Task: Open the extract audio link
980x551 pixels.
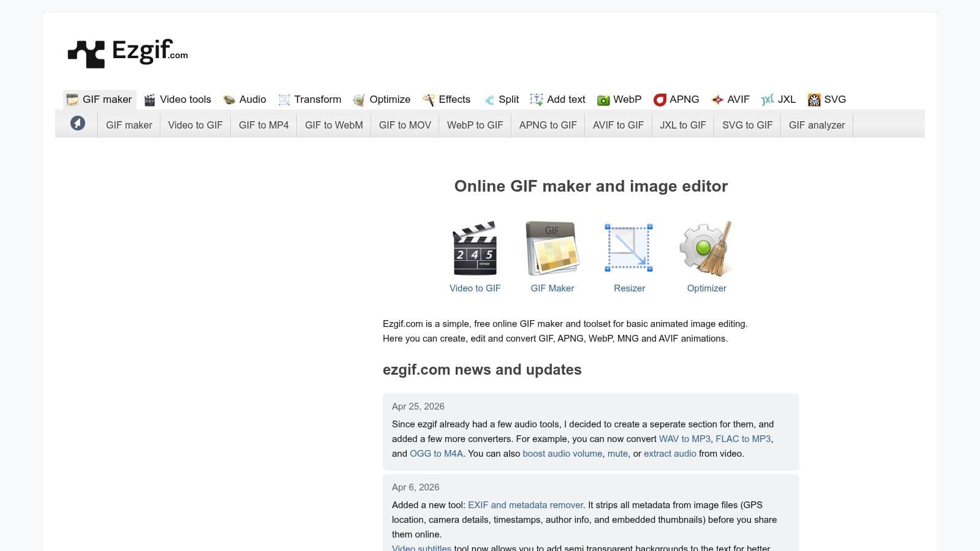Action: pos(670,454)
